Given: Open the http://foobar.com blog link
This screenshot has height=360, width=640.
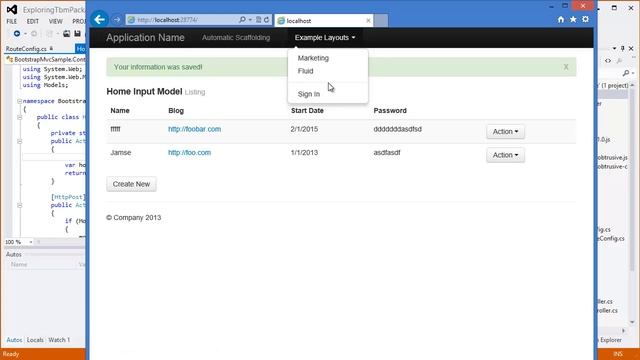Looking at the screenshot, I should point(194,129).
